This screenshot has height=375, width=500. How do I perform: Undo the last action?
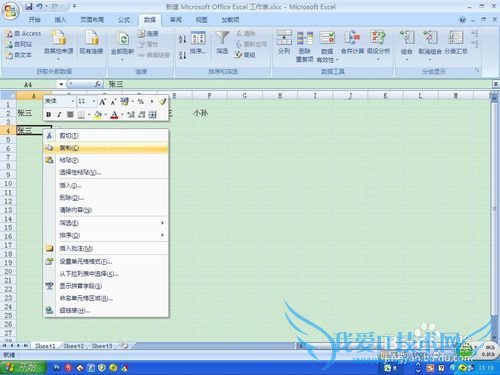(40, 6)
